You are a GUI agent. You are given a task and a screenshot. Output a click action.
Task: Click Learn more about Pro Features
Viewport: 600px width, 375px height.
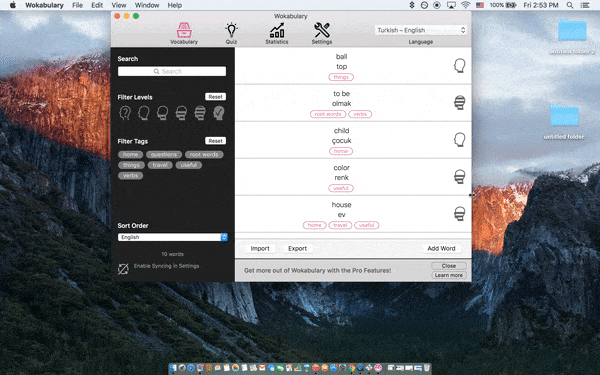coord(449,275)
